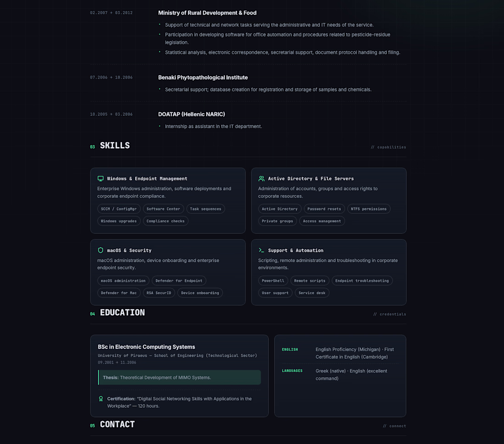Click the Defender for Endpoint tag

click(x=179, y=281)
